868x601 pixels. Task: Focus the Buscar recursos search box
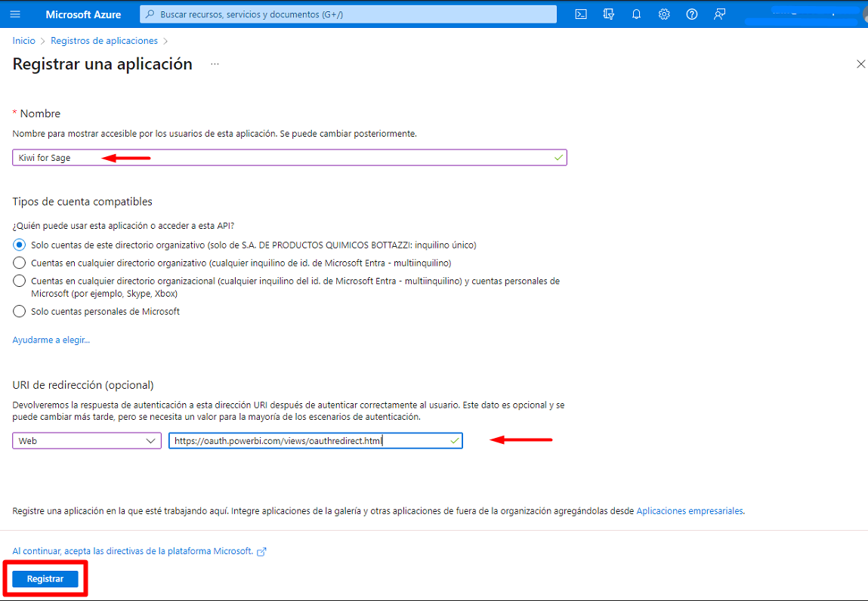pyautogui.click(x=348, y=14)
